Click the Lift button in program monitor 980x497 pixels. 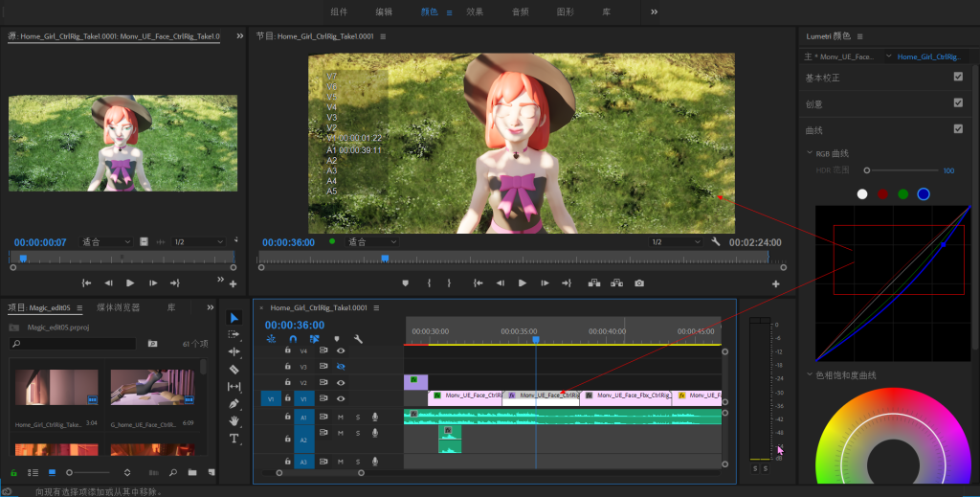594,283
